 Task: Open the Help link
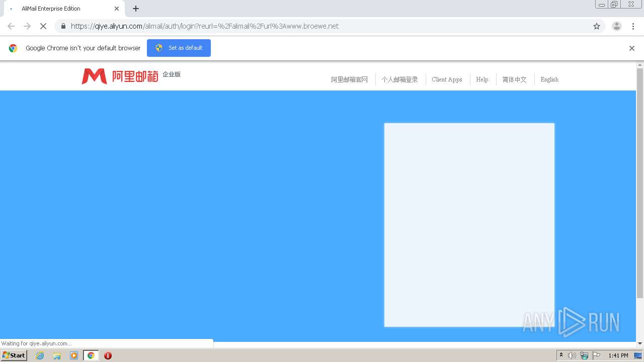[482, 79]
